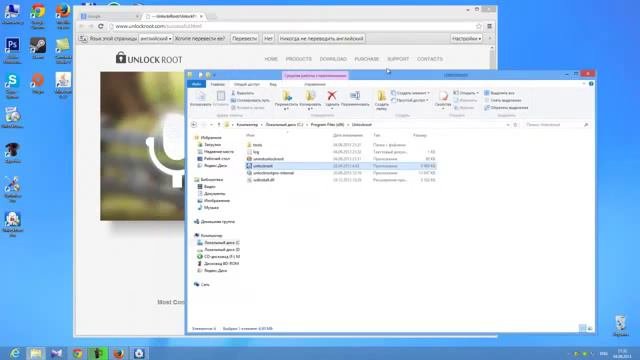This screenshot has height=360, width=640.
Task: Open translate Settings dropdown in Chrome
Action: click(467, 38)
